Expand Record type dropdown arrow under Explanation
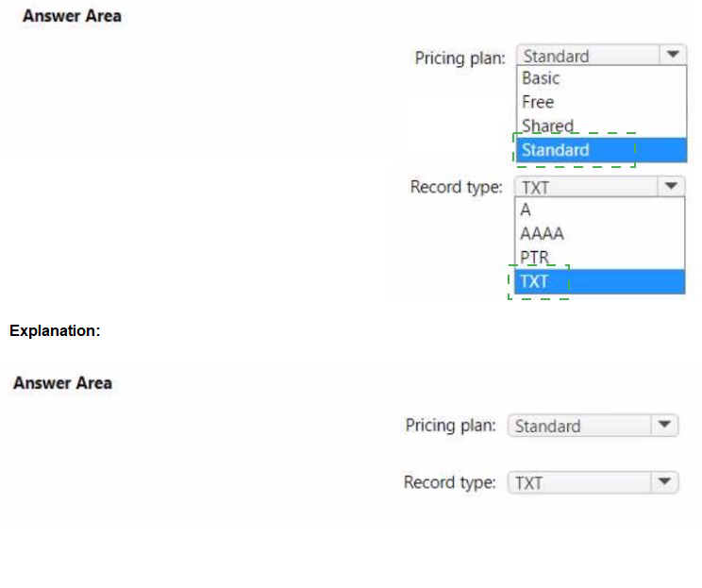 coord(664,482)
